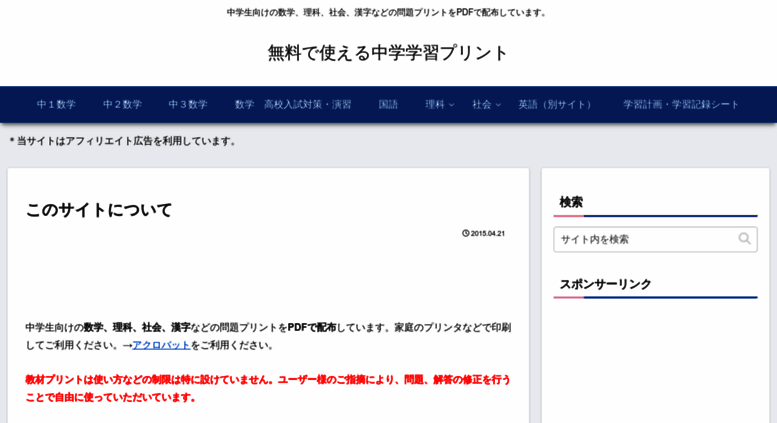Open the 中3数学 menu item

click(188, 105)
